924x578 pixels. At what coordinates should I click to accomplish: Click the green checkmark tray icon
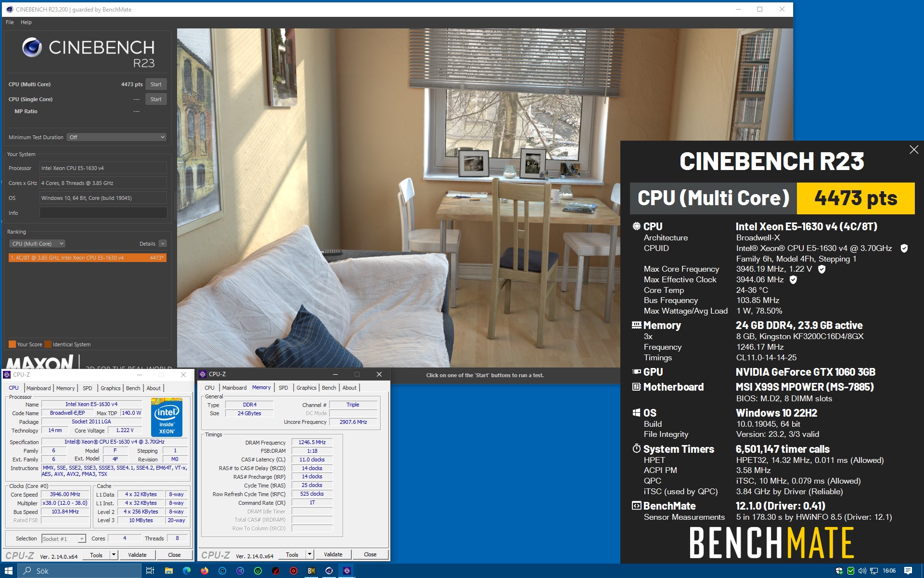pyautogui.click(x=851, y=571)
